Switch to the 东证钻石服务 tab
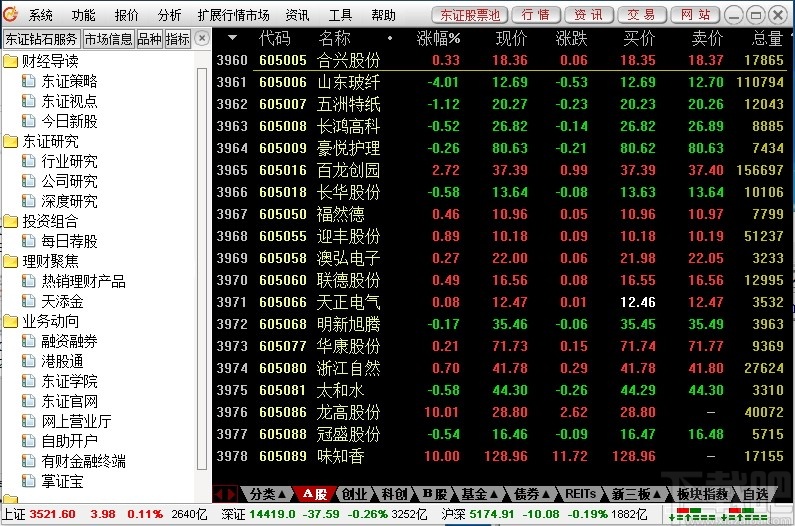 (x=41, y=39)
